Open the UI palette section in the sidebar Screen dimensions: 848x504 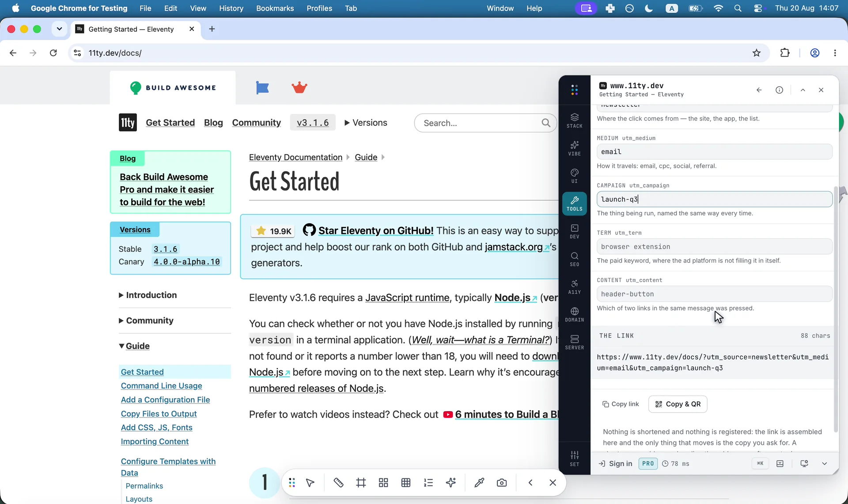pos(574,176)
